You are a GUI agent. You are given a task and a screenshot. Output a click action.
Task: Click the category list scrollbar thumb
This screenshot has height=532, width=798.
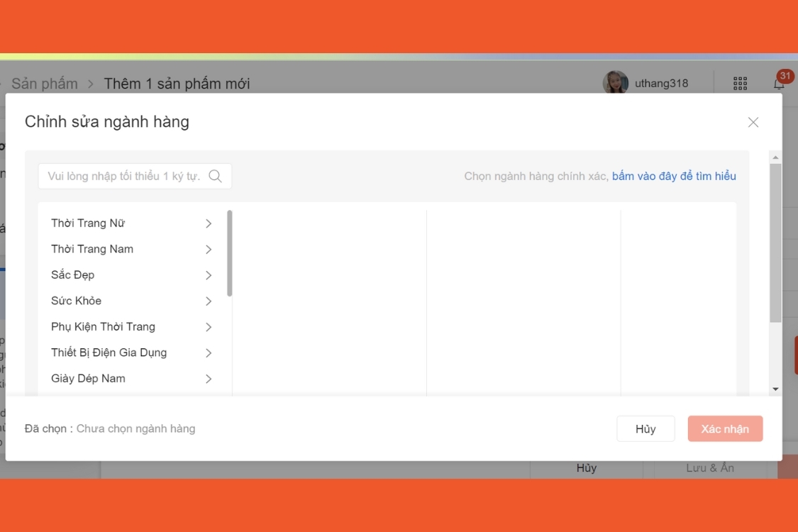click(230, 253)
